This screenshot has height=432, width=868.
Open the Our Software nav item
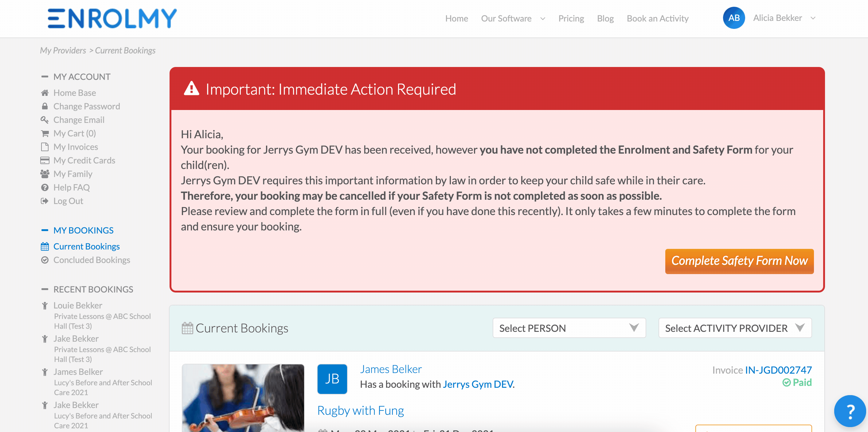pyautogui.click(x=506, y=18)
